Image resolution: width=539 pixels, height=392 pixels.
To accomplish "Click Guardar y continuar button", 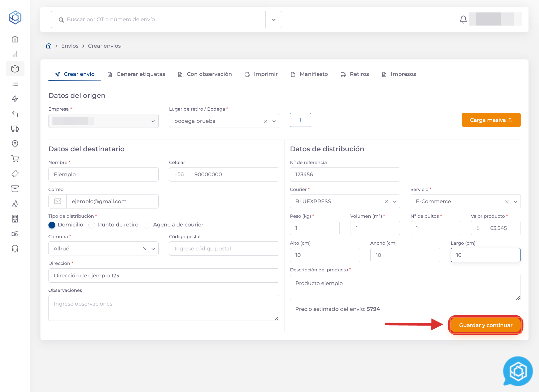I will click(486, 325).
